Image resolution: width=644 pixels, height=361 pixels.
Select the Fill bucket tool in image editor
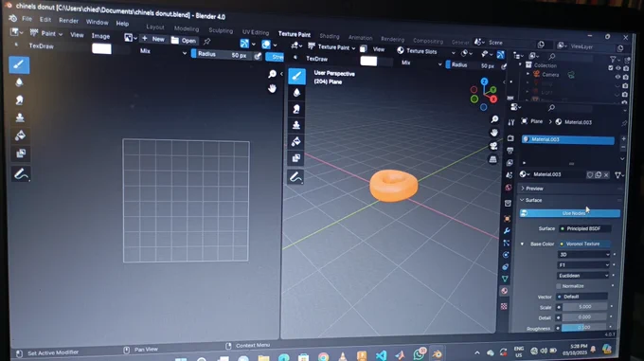point(20,135)
